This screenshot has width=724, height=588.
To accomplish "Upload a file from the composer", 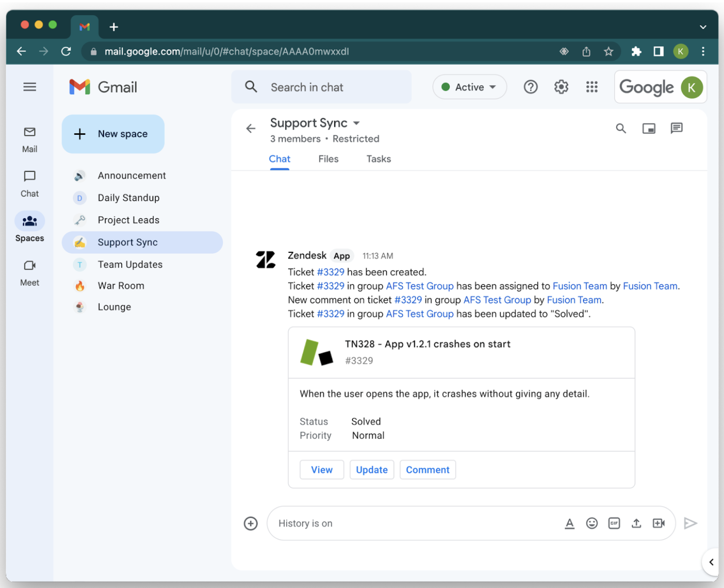I will [636, 523].
